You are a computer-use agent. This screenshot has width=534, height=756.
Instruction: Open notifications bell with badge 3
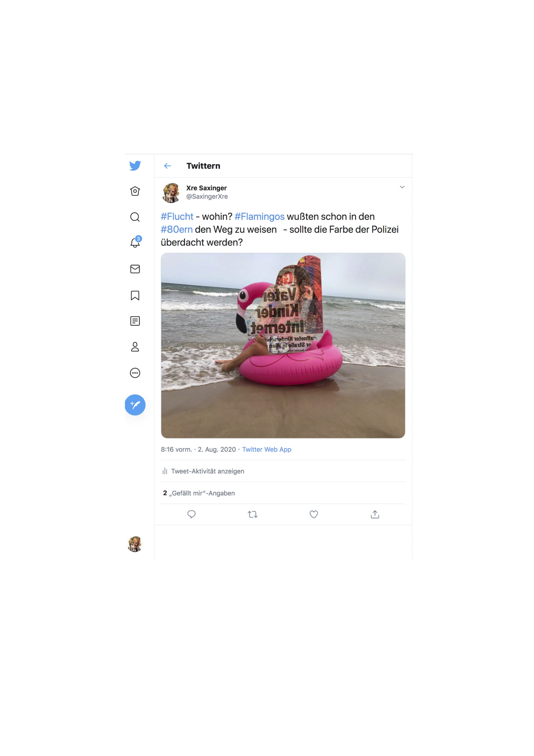click(x=135, y=242)
